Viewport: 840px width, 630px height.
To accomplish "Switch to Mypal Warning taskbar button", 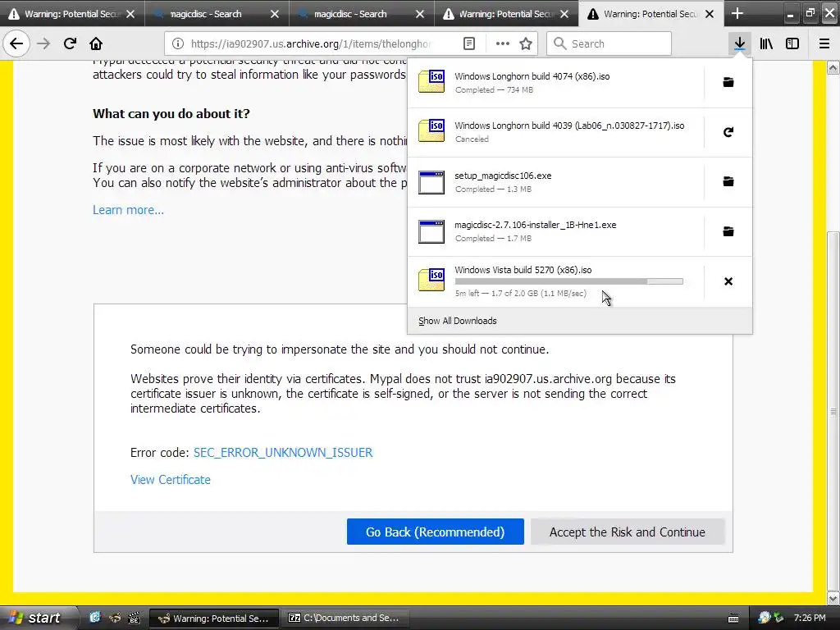I will 214,619.
